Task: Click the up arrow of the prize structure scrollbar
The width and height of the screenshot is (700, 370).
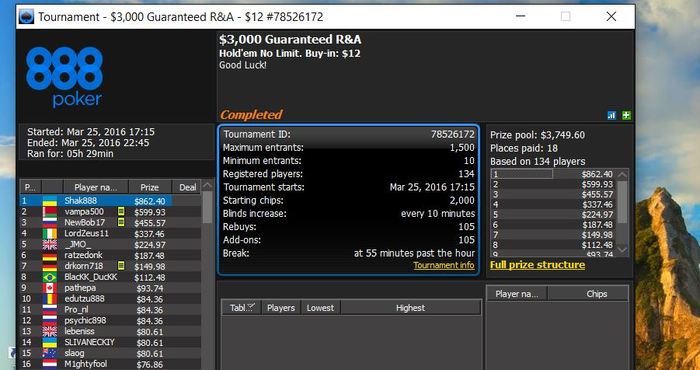Action: click(x=623, y=174)
